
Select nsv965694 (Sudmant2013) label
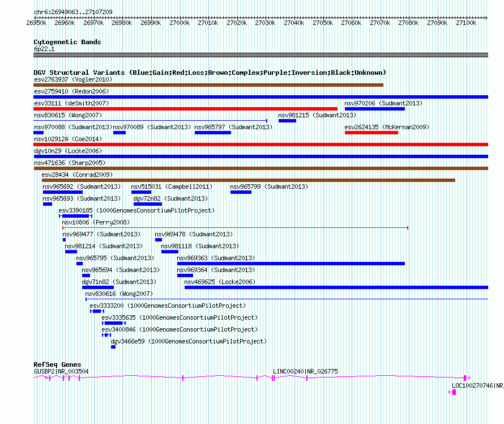(x=121, y=270)
